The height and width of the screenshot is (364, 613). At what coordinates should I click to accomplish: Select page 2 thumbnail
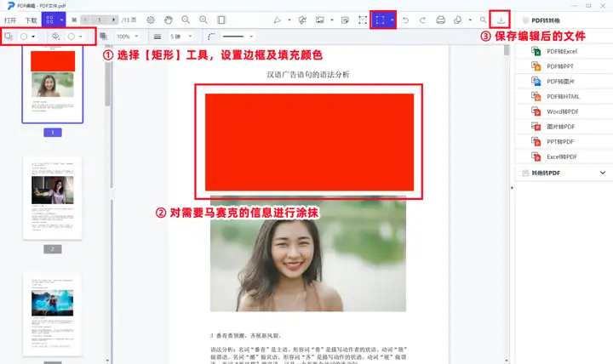click(x=53, y=198)
